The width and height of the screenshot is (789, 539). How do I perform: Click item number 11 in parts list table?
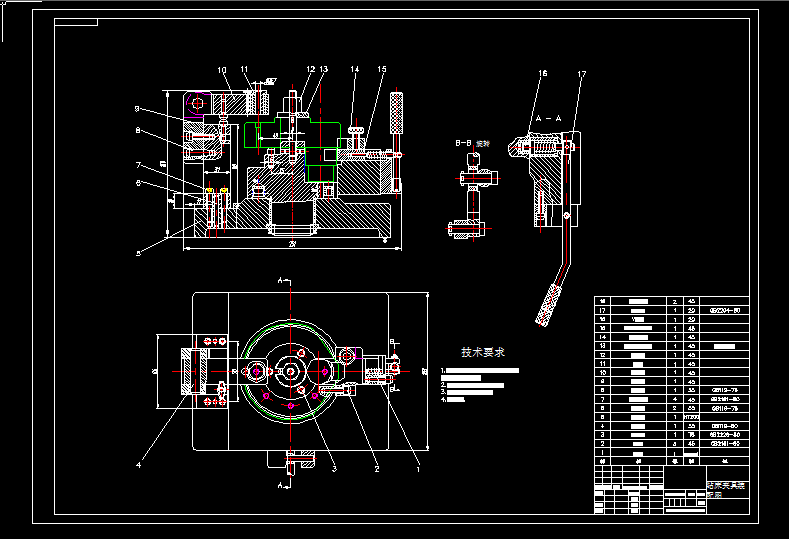click(602, 363)
